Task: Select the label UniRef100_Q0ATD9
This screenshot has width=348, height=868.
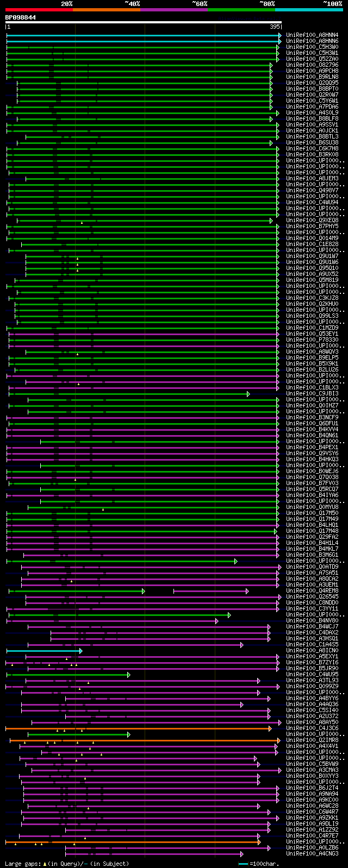Action: pos(312,567)
